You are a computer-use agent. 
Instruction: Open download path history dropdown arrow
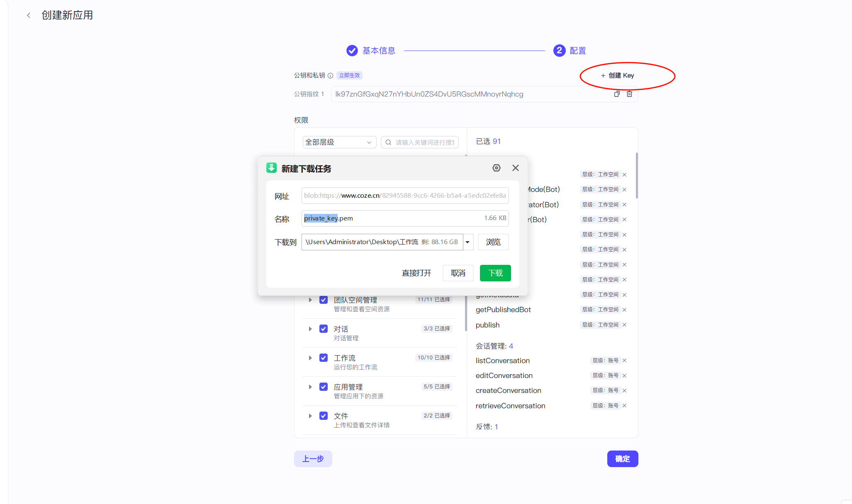[x=467, y=242]
